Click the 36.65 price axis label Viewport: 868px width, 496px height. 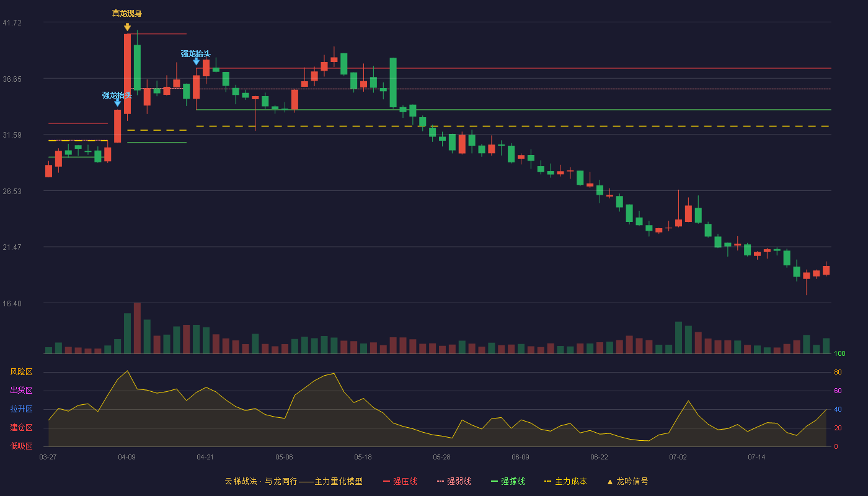pos(12,79)
